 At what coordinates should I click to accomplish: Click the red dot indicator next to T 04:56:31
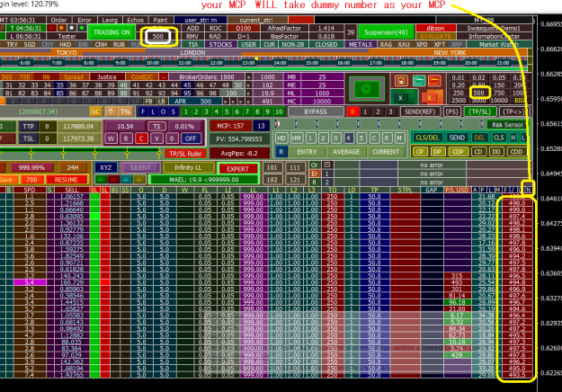[52, 28]
